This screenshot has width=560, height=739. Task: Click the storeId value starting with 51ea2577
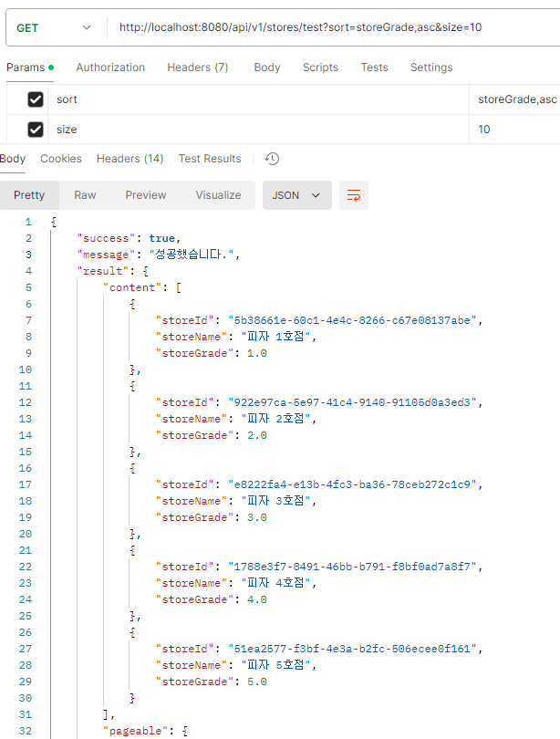pos(352,649)
